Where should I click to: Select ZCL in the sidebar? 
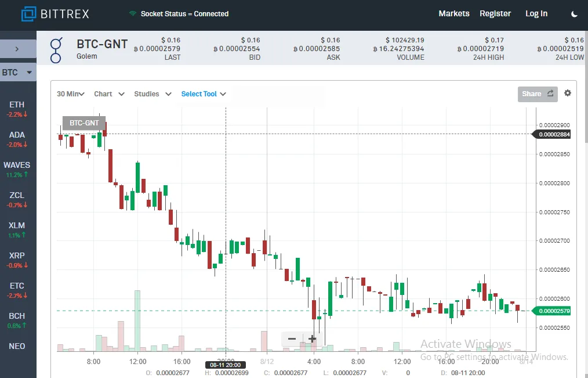click(17, 199)
